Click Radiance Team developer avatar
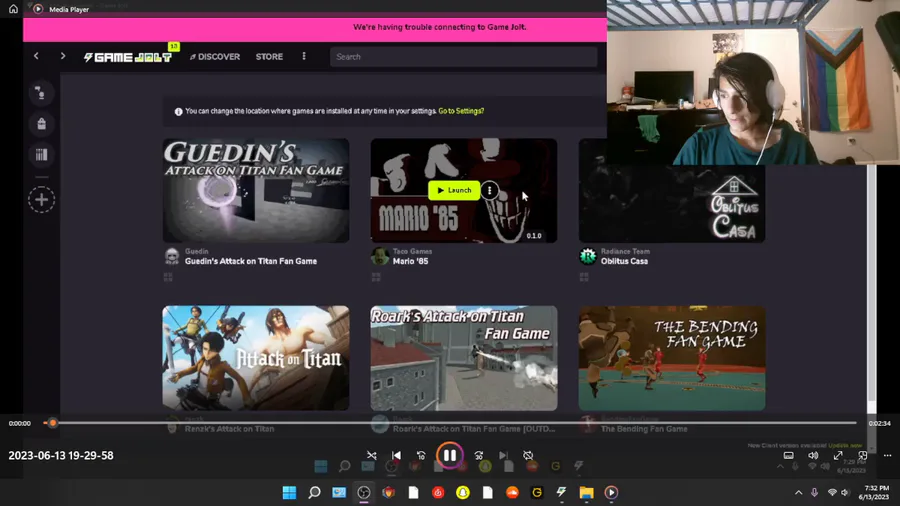 [x=588, y=256]
